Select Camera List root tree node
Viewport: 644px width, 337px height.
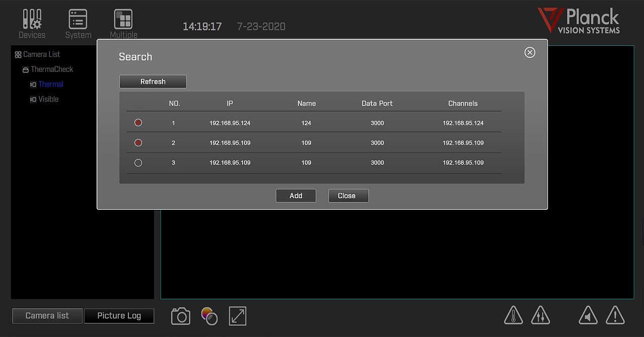tap(42, 54)
